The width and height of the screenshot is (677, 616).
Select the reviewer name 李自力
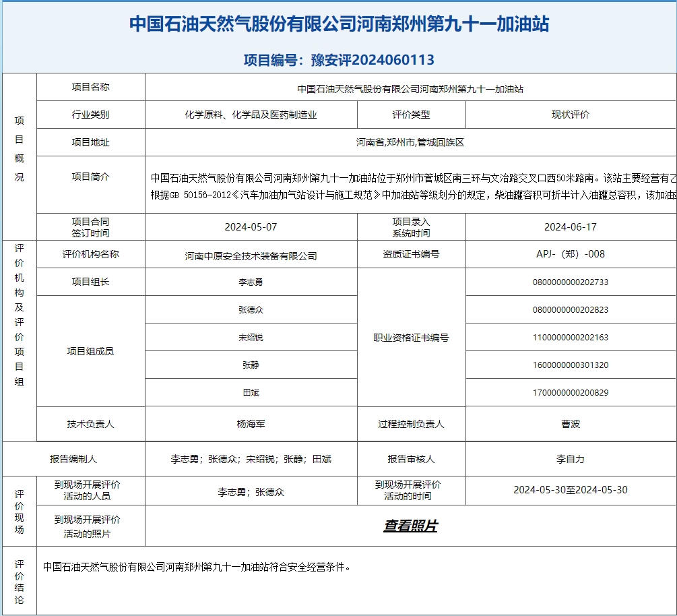[x=571, y=459]
